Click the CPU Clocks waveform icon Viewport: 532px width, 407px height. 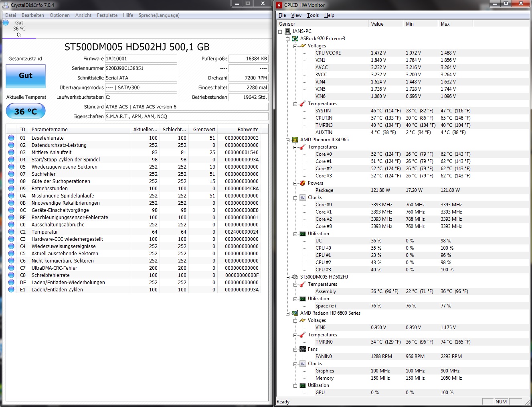[303, 197]
